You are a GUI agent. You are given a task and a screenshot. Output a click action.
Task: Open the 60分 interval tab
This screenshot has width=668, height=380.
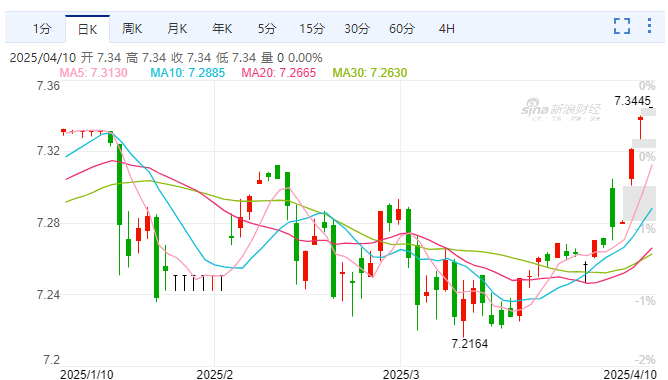click(x=402, y=29)
